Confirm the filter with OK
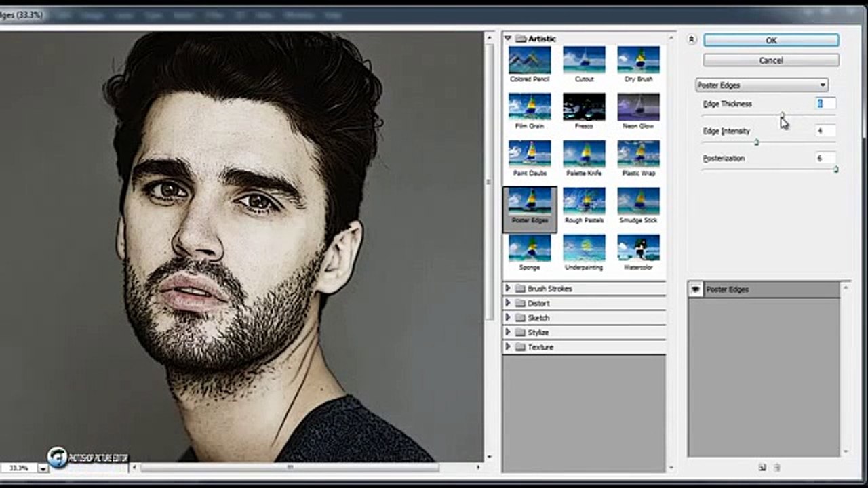Screen dimensions: 868x488 click(x=771, y=41)
